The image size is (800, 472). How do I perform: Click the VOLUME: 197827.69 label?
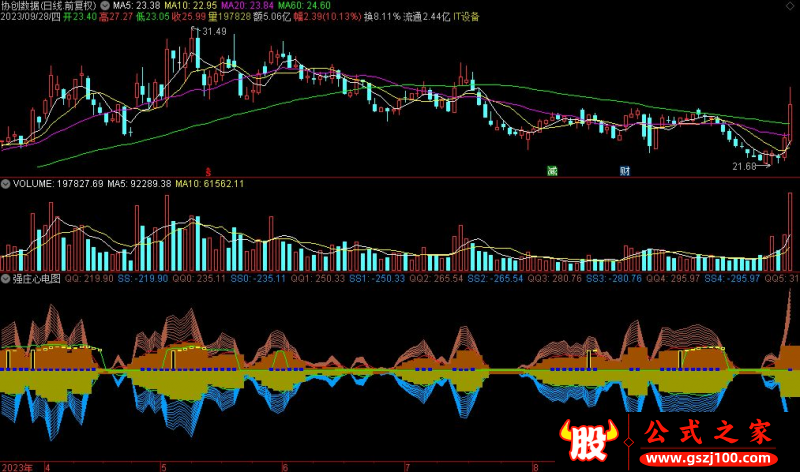[58, 184]
